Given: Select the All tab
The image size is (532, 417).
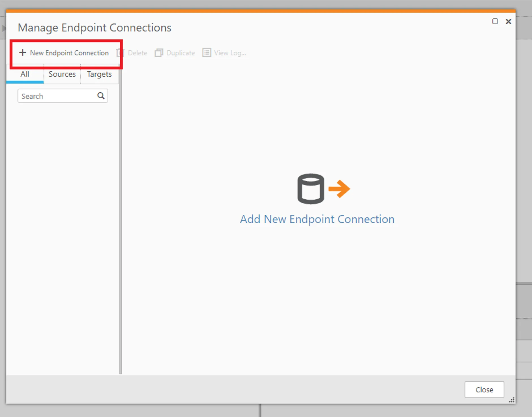Looking at the screenshot, I should coord(25,74).
